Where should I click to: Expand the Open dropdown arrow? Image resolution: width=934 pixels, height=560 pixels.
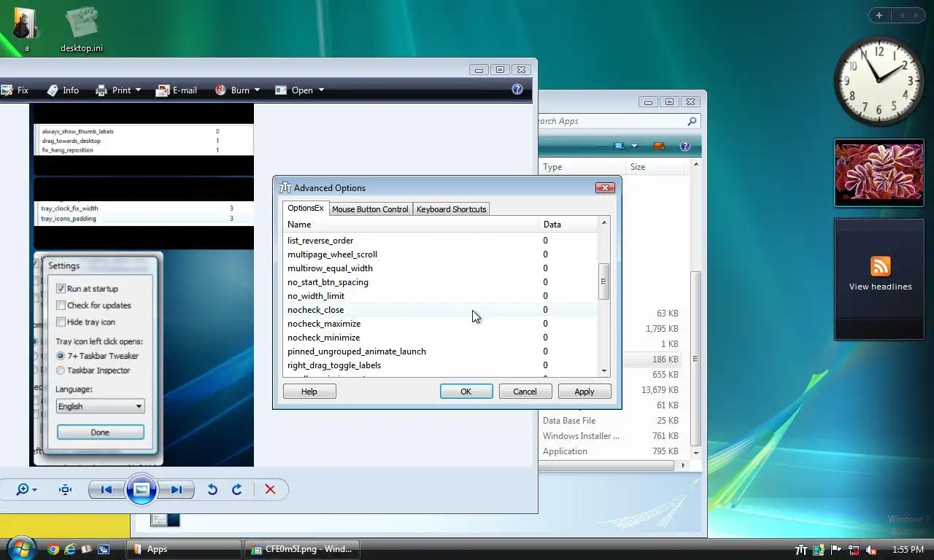tap(321, 90)
